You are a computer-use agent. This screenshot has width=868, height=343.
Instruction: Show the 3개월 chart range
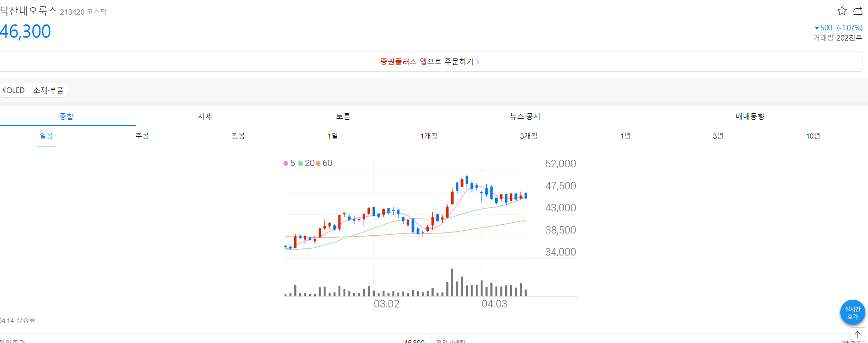pyautogui.click(x=529, y=136)
